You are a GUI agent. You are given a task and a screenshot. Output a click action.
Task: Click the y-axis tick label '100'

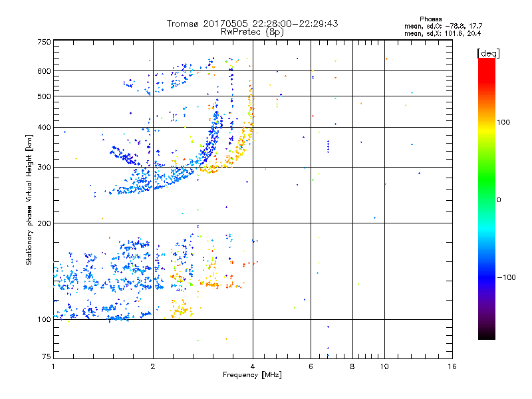tap(44, 320)
